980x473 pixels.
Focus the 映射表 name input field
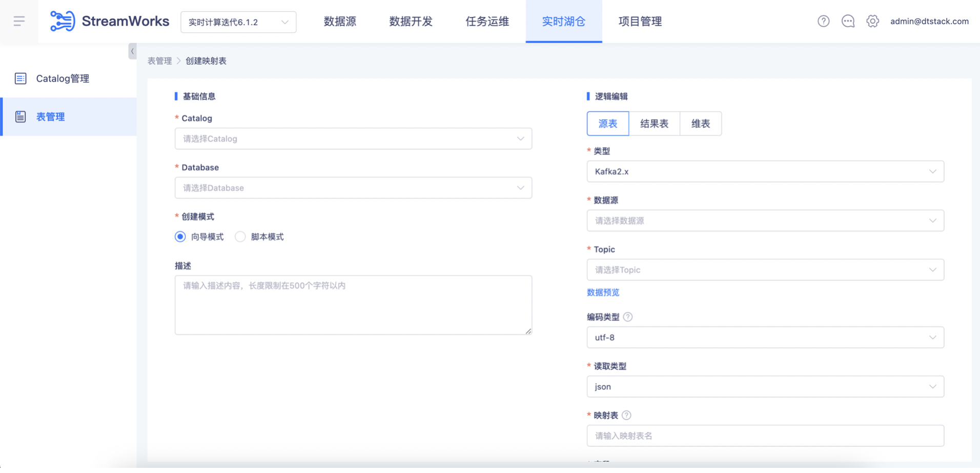765,436
